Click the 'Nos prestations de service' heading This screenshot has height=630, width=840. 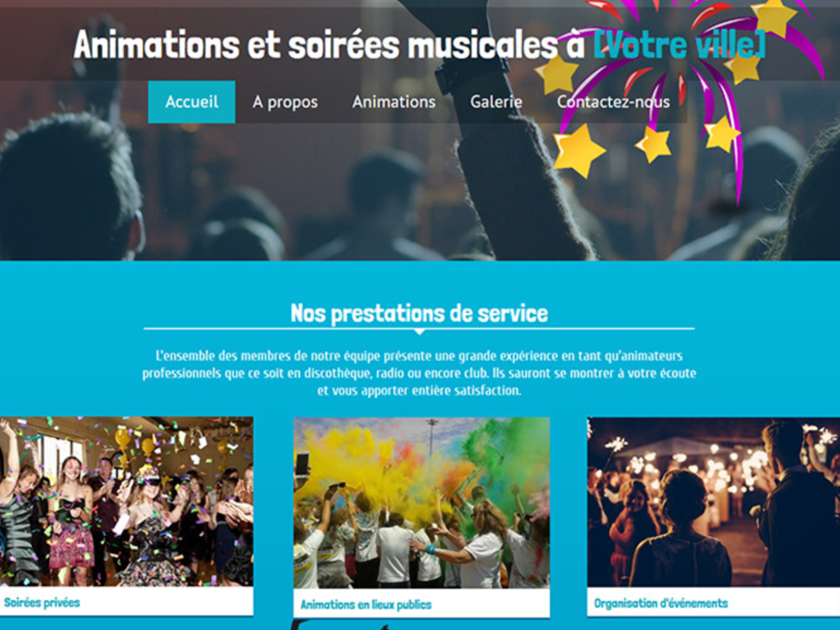click(x=420, y=313)
